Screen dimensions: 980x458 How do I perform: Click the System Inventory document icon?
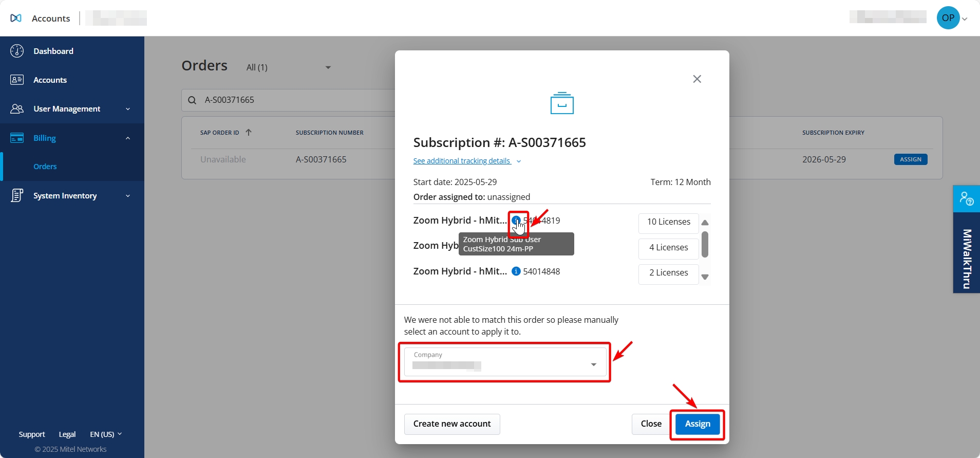(17, 195)
